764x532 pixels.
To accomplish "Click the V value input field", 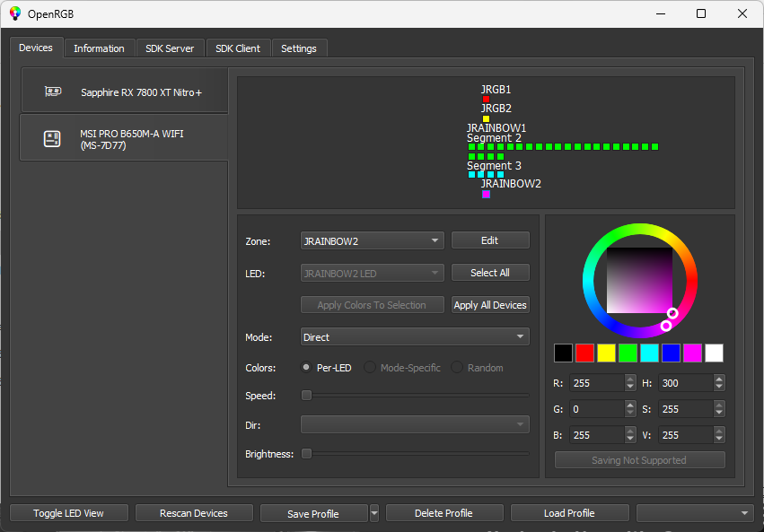I will 686,435.
